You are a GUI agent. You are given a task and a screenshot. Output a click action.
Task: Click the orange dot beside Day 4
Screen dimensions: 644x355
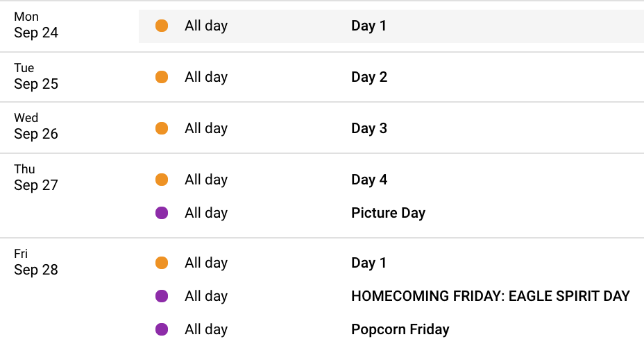coord(162,180)
